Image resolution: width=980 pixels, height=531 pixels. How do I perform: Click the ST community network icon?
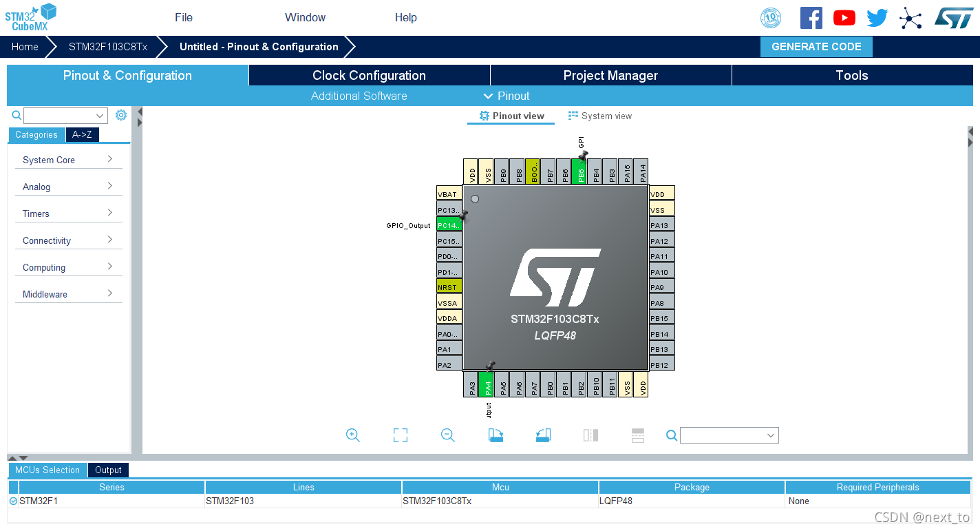[x=910, y=18]
